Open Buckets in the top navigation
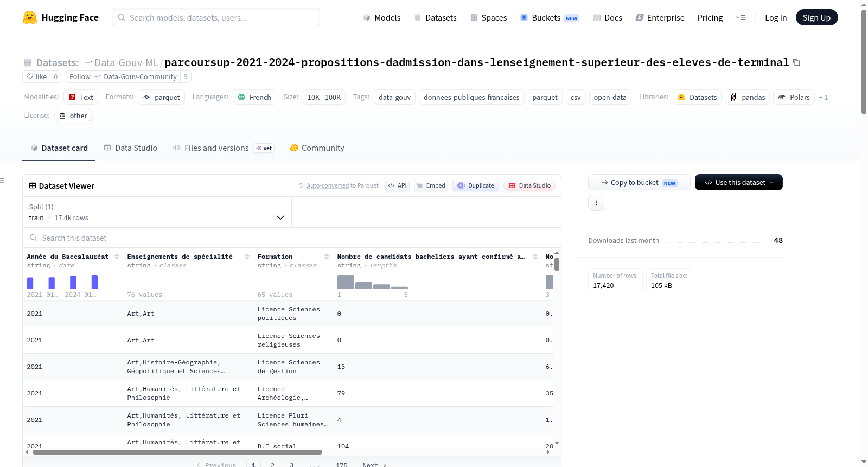 point(550,17)
